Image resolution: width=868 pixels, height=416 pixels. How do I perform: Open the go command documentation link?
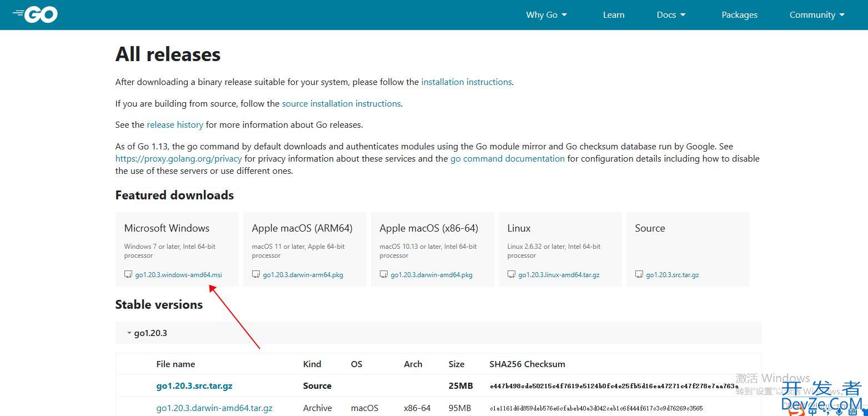[508, 158]
